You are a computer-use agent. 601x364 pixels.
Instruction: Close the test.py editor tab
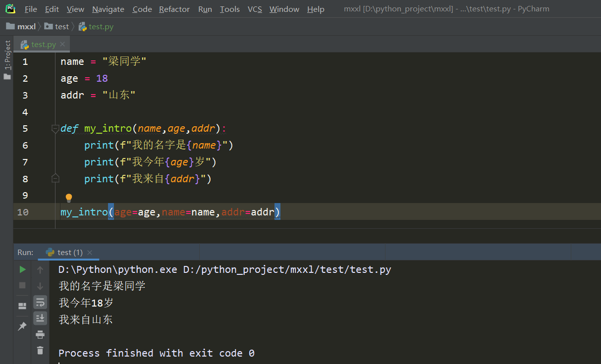click(62, 44)
